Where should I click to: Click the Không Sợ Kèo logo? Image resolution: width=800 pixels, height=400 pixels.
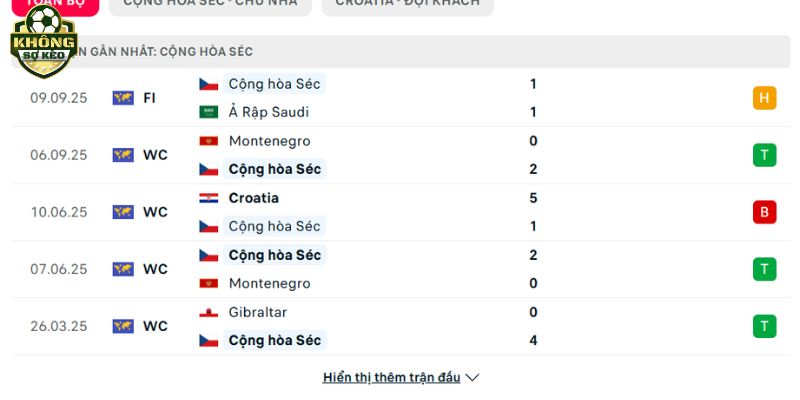pyautogui.click(x=43, y=42)
